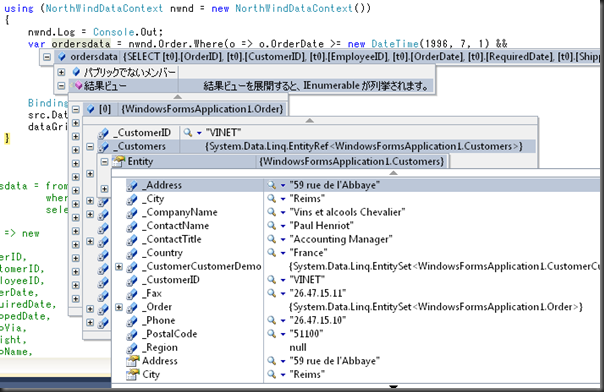Image resolution: width=604 pixels, height=392 pixels.
Task: Click "DateTime" in the code editor
Action: point(395,44)
